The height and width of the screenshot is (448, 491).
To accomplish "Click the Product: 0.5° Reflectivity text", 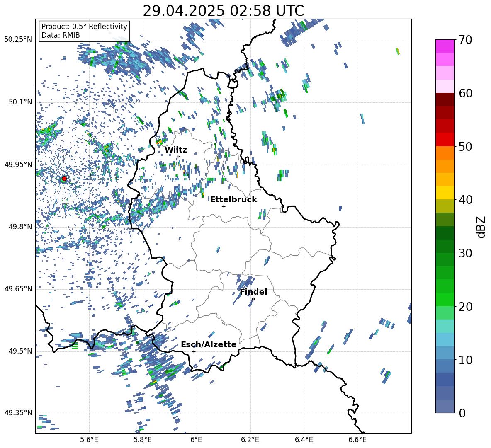I will [x=84, y=27].
